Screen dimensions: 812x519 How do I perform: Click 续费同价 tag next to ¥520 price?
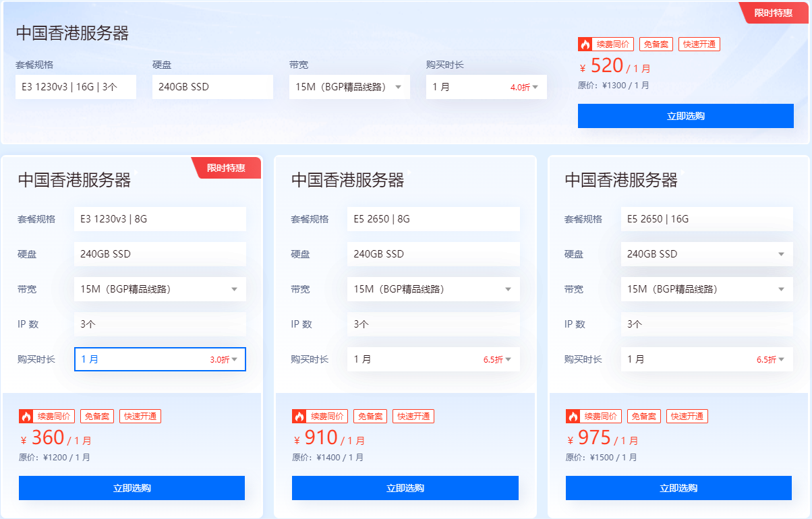613,44
